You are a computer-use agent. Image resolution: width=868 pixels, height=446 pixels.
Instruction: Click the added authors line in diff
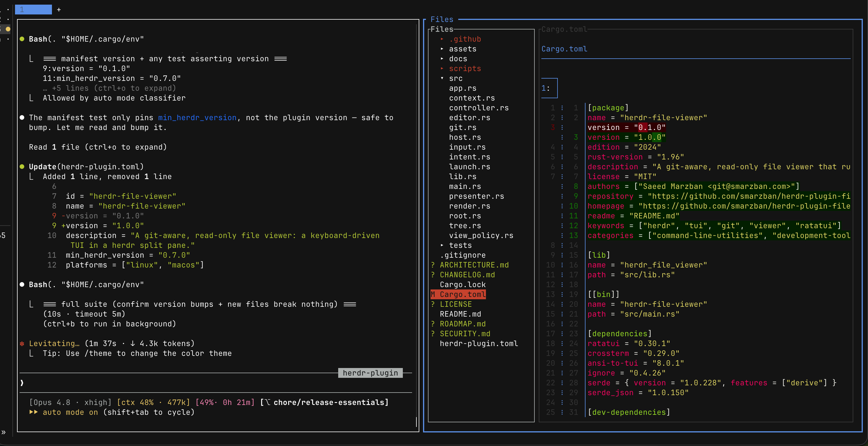pos(693,186)
